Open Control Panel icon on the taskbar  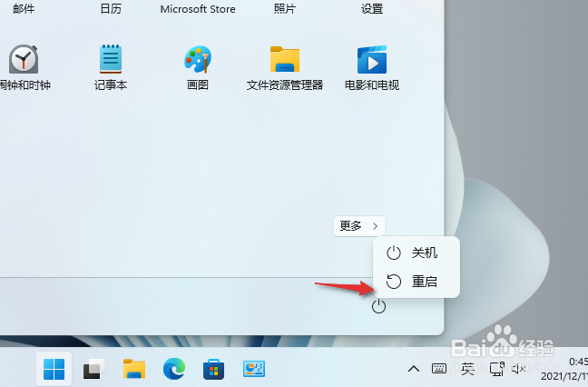(254, 369)
